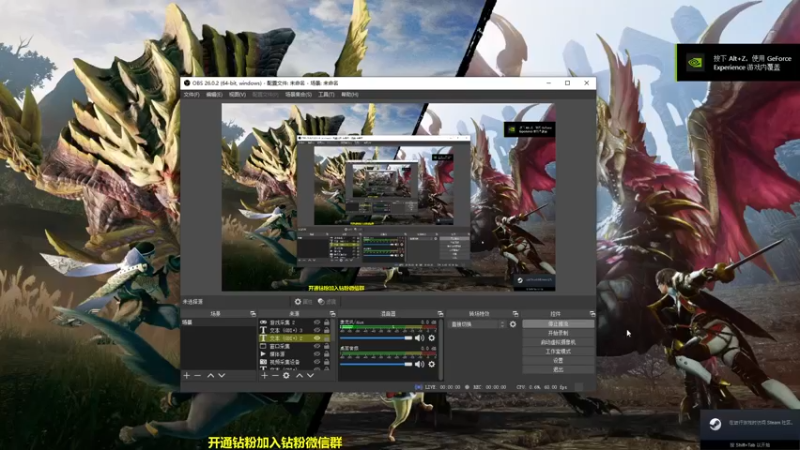Open the 麦克风/Aux channel settings gear
800x450 pixels.
click(x=432, y=338)
